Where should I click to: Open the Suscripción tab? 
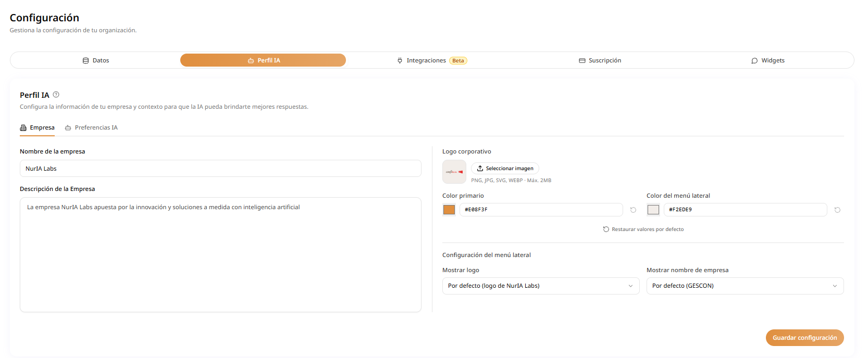tap(600, 60)
